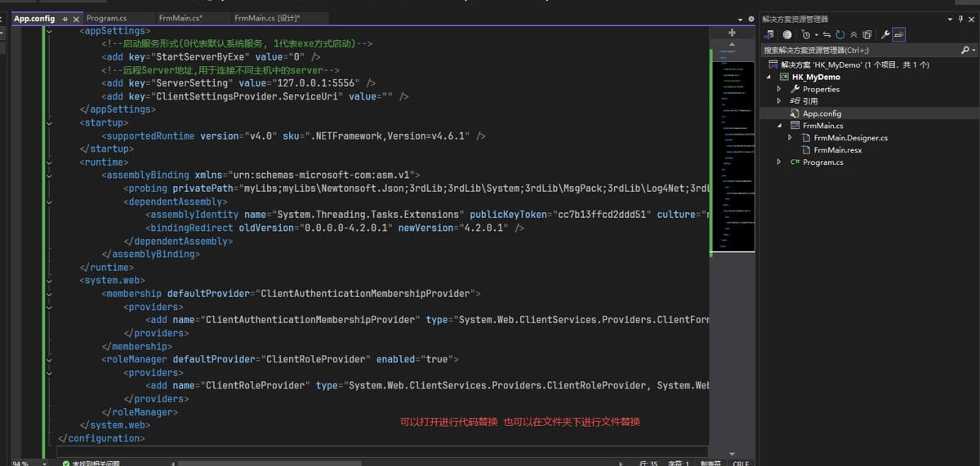980x466 pixels.
Task: Collapse the roleManager code fold marker
Action: pos(51,359)
